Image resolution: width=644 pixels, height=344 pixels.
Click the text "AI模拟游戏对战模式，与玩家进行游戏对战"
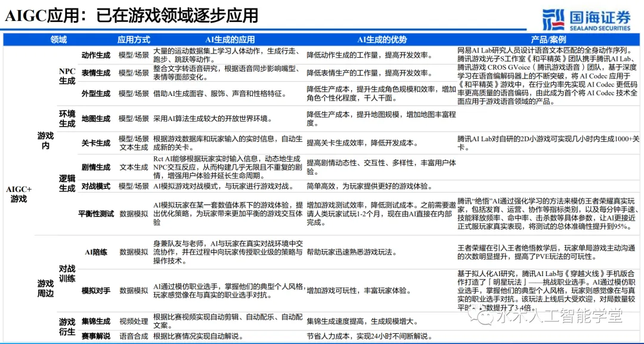(x=224, y=187)
